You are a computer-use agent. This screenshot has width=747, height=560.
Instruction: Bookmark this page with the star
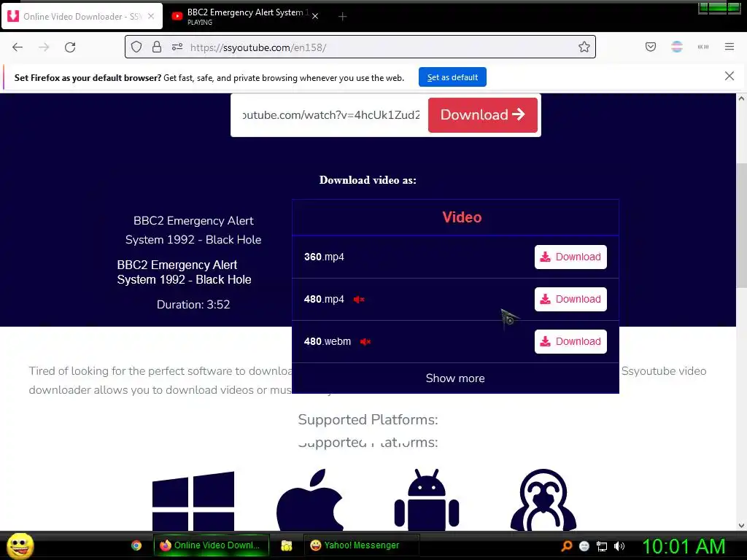584,47
